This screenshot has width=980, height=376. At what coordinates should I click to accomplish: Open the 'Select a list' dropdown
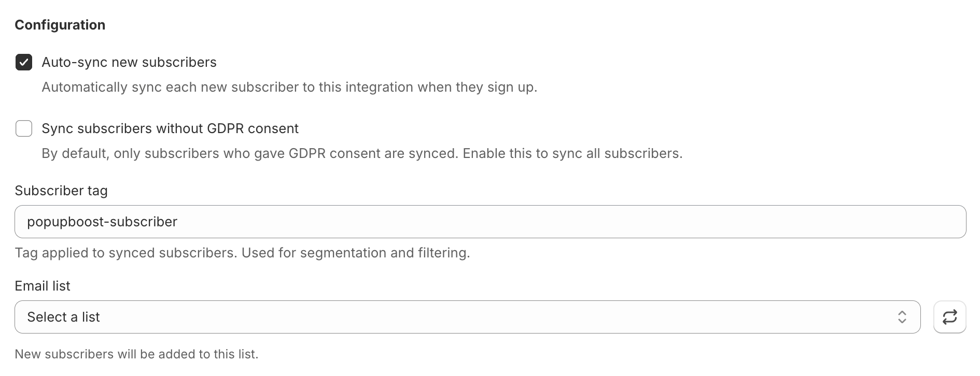pyautogui.click(x=468, y=317)
